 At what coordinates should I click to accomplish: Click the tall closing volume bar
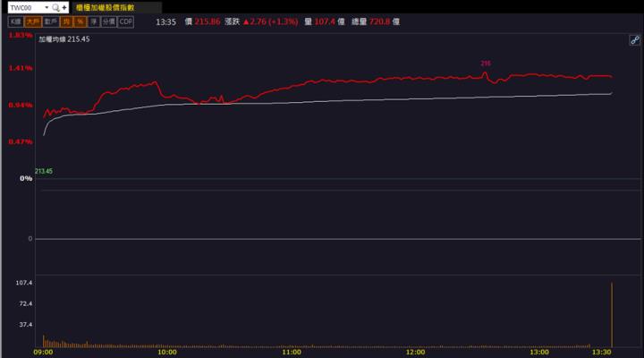pos(612,315)
